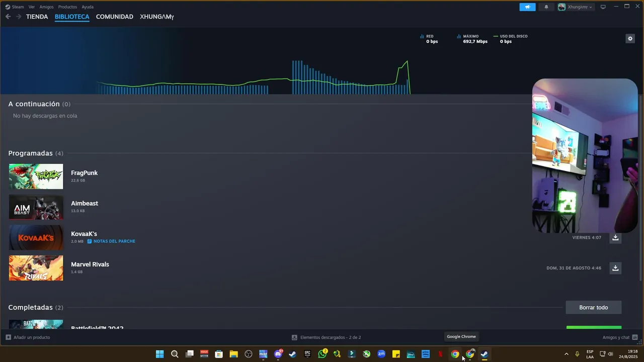Viewport: 644px width, 362px height.
Task: Open File Explorer from taskbar
Action: pos(233,354)
